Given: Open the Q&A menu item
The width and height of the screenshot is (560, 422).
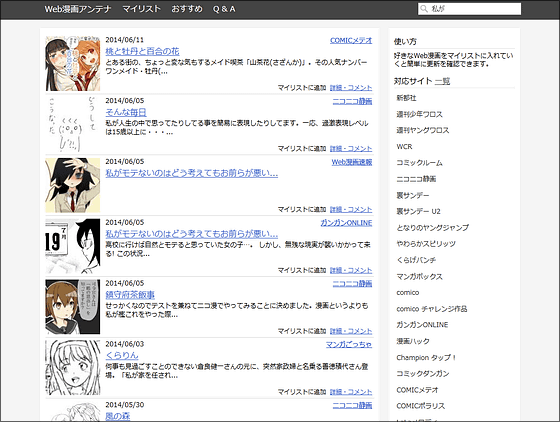Looking at the screenshot, I should (x=224, y=9).
